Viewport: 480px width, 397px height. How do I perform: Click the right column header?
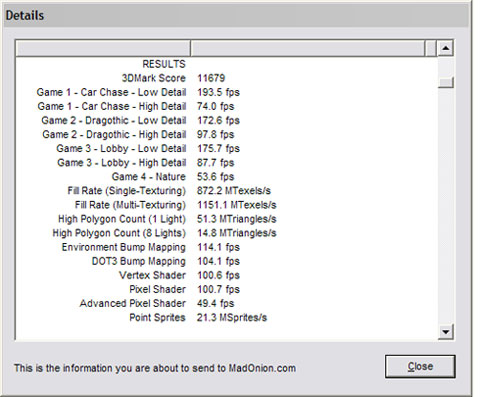308,49
